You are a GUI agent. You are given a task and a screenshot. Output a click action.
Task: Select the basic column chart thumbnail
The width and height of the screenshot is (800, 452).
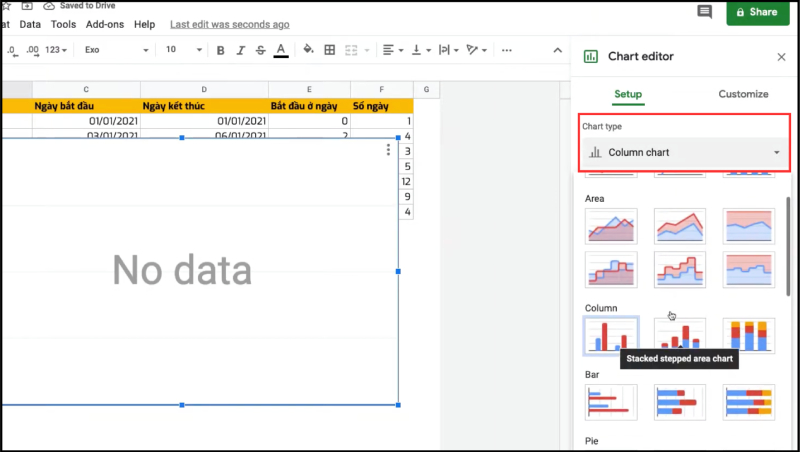pos(611,336)
